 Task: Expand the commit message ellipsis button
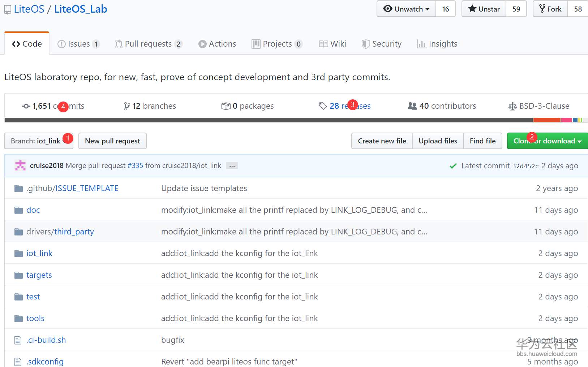tap(232, 166)
